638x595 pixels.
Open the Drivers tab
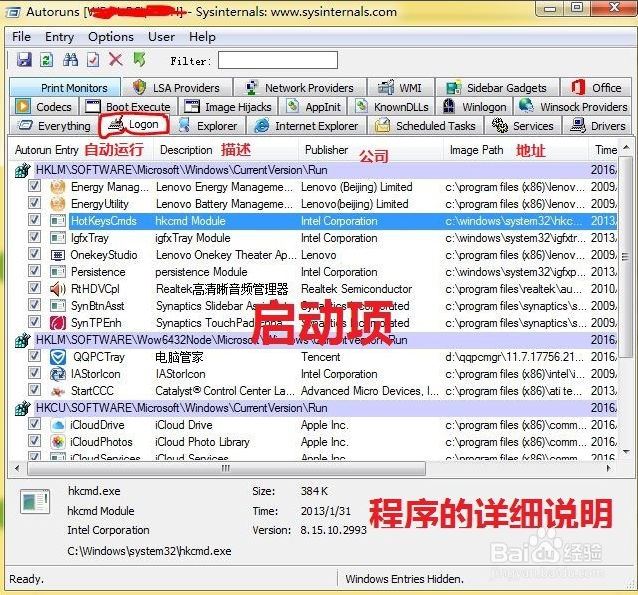coord(597,126)
